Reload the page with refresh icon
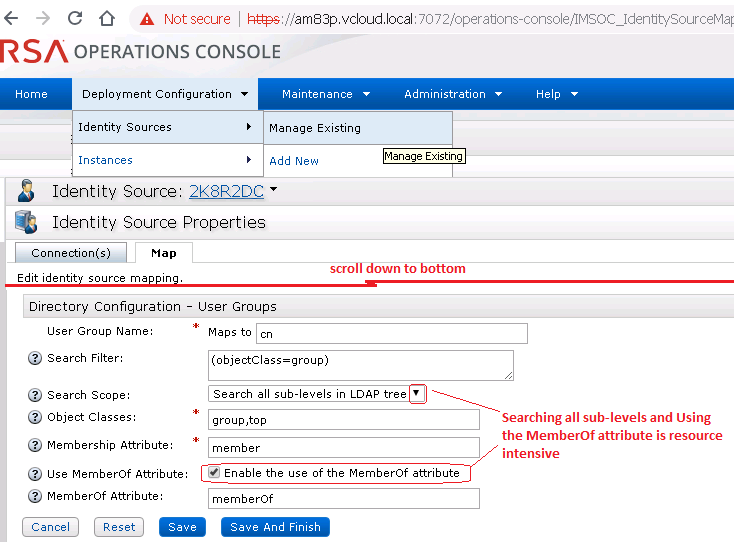 point(75,18)
